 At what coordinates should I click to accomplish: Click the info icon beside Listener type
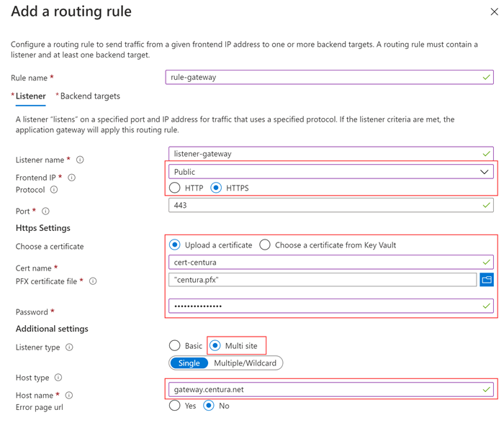click(x=69, y=347)
